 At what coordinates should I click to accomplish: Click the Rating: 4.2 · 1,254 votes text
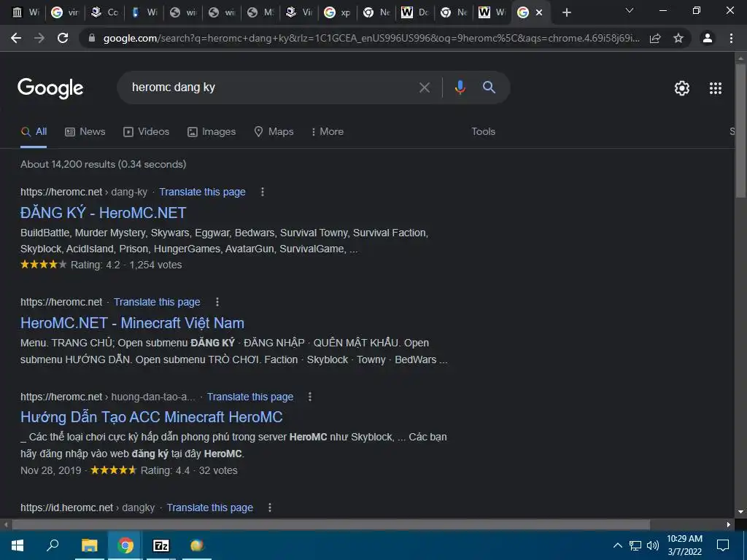(x=126, y=265)
